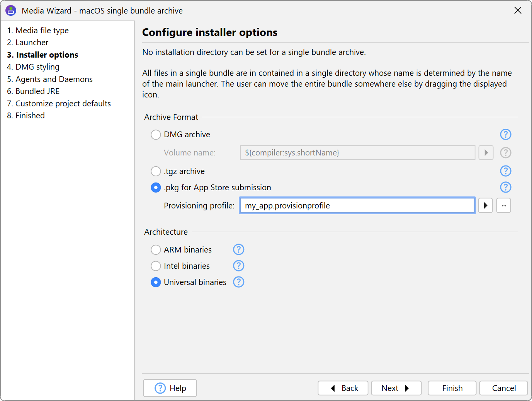
Task: Open help for Universal binaries option
Action: click(x=238, y=282)
